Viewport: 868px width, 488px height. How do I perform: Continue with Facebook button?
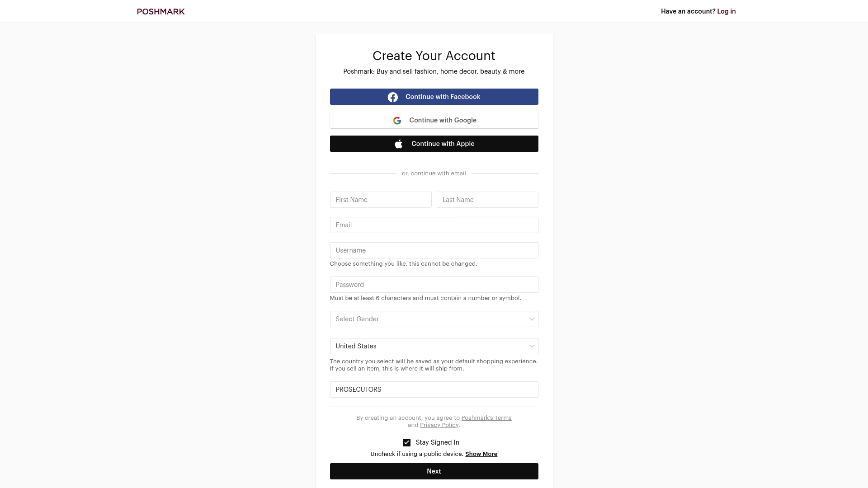[434, 97]
